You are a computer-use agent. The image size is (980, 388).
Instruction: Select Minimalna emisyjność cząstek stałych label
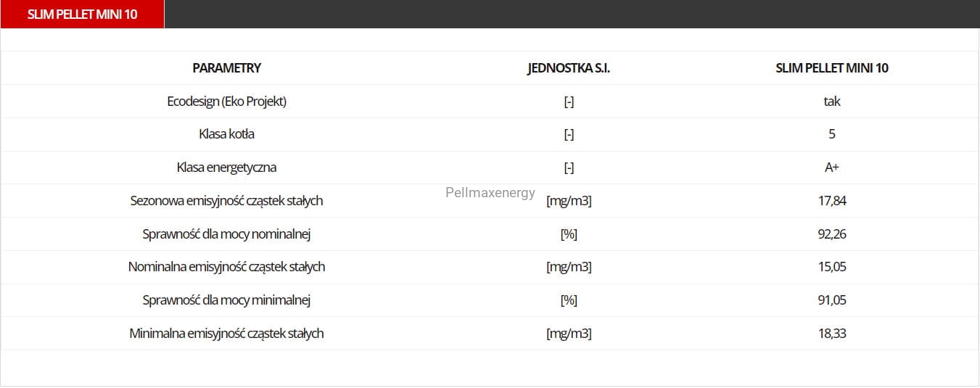[226, 334]
